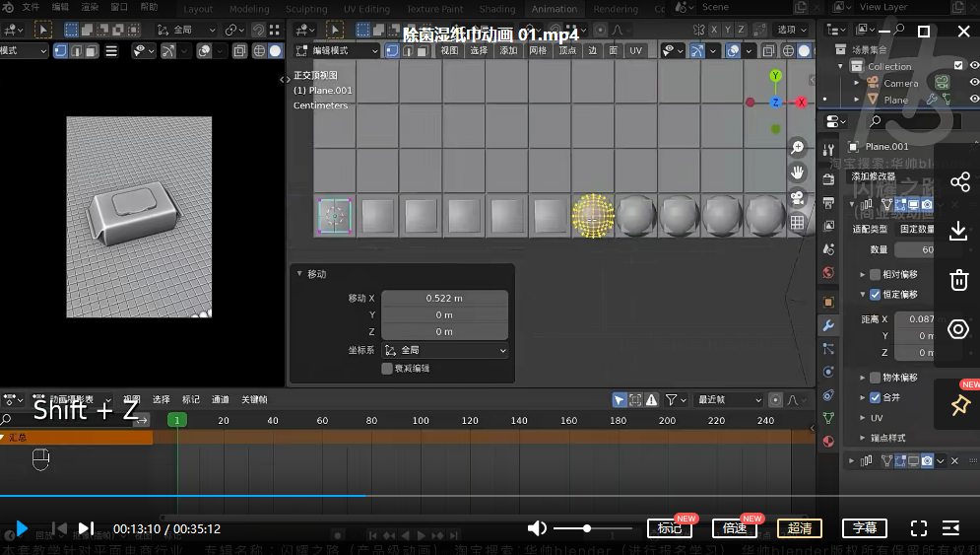Open the UV Editing workspace tab
Screen dimensions: 980x555
[365, 9]
